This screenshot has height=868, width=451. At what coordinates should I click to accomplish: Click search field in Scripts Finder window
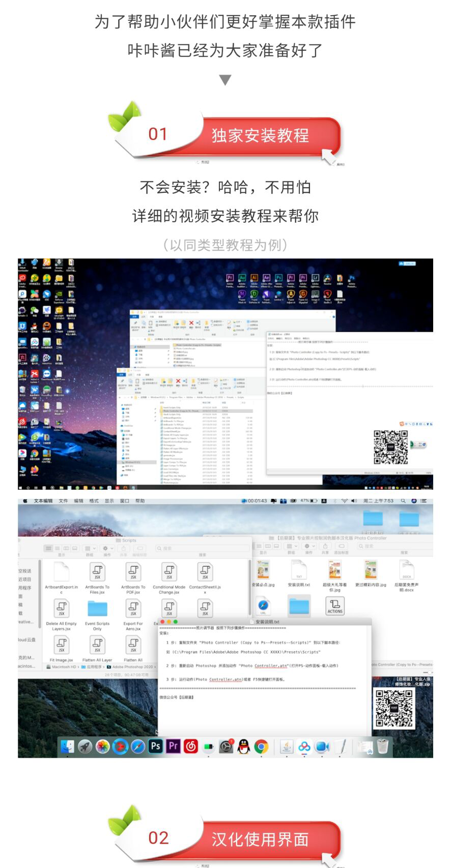(201, 548)
